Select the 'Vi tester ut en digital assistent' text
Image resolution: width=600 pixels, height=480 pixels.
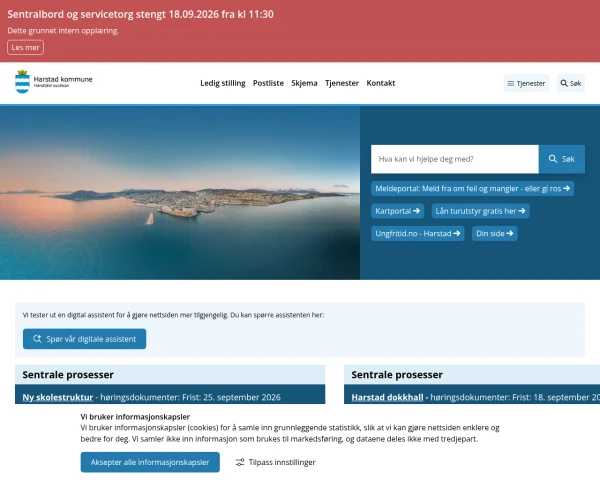[173, 315]
